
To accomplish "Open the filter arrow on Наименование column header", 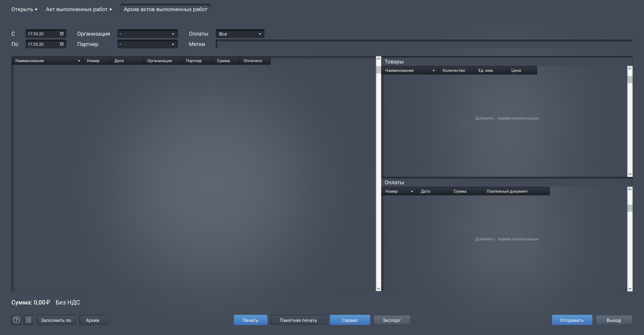I will pos(79,60).
